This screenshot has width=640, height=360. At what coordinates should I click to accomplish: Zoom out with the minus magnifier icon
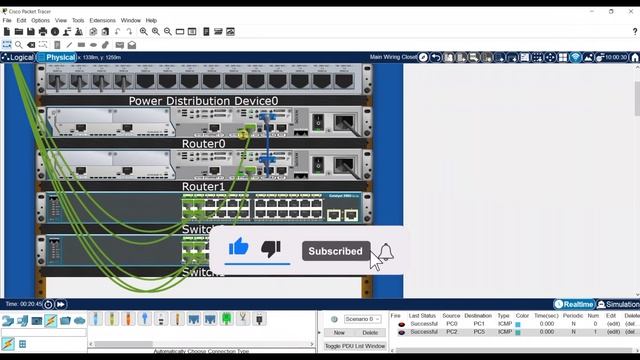(168, 31)
